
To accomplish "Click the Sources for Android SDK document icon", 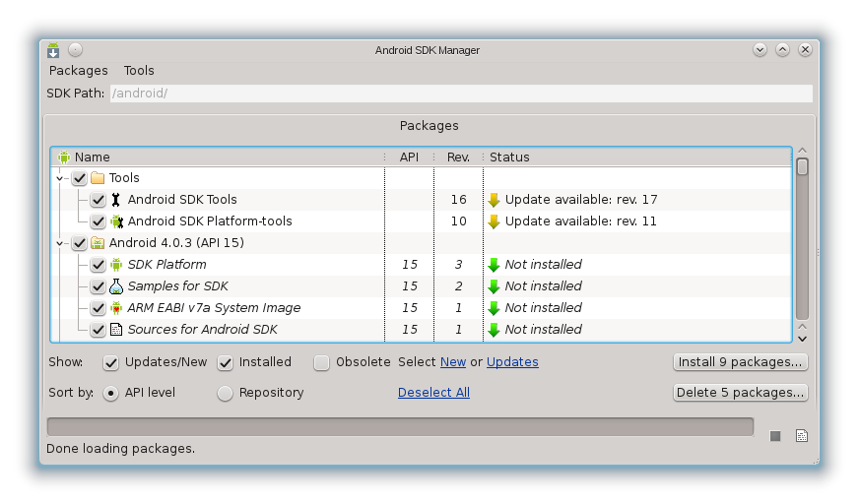I will pos(116,330).
